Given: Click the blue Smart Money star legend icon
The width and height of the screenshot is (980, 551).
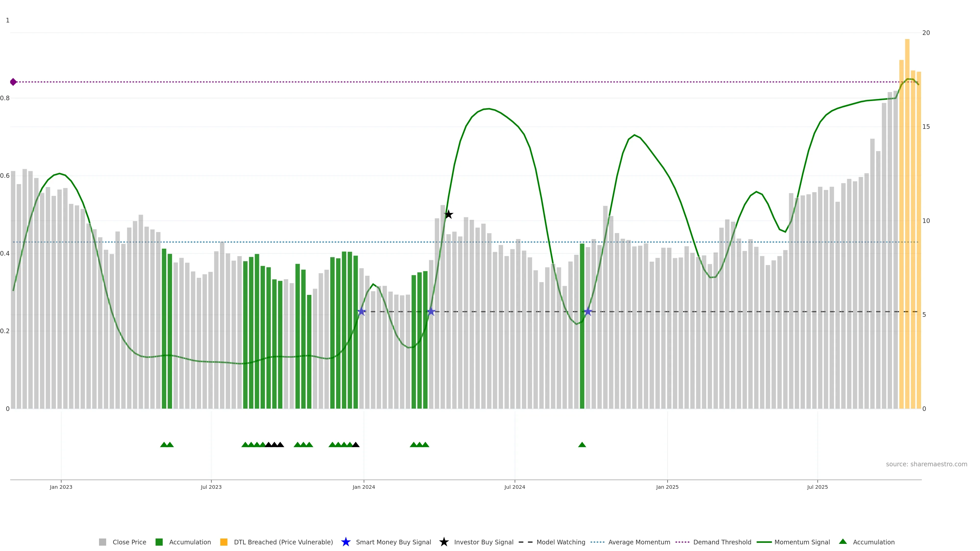Looking at the screenshot, I should tap(346, 542).
